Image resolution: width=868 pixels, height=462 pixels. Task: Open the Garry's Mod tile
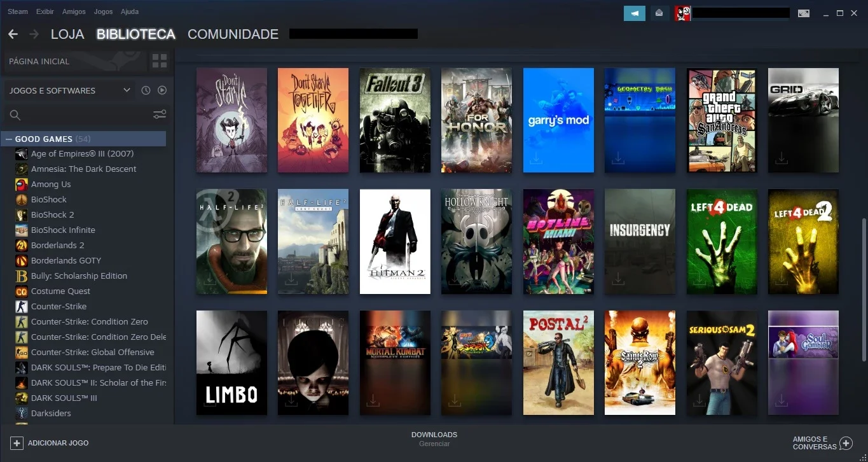point(558,120)
